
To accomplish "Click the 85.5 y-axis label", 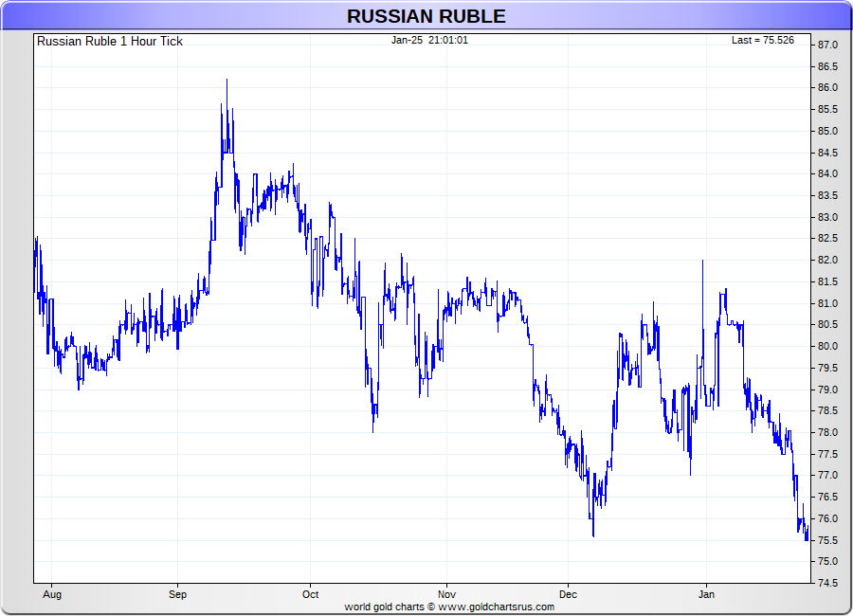I will [828, 109].
